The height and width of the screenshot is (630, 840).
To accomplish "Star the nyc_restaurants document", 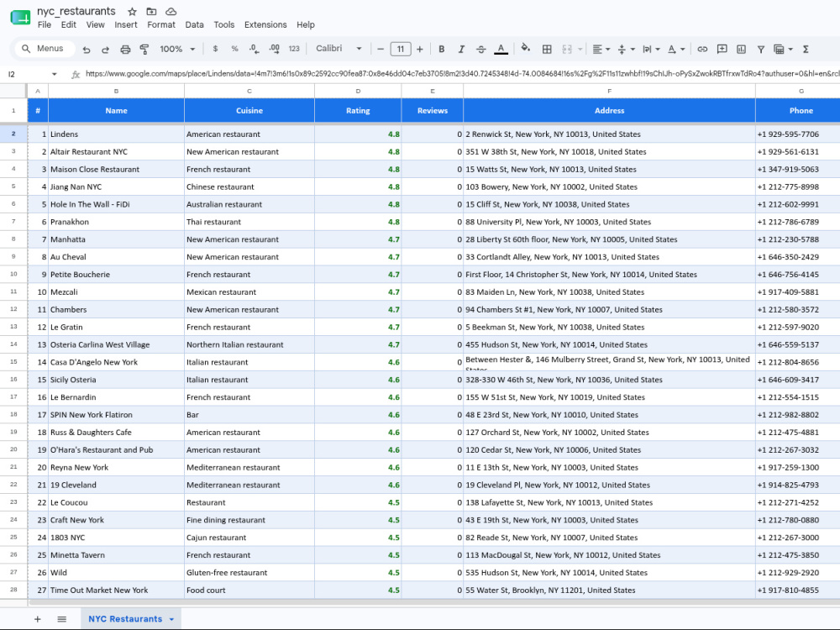I will (x=133, y=11).
